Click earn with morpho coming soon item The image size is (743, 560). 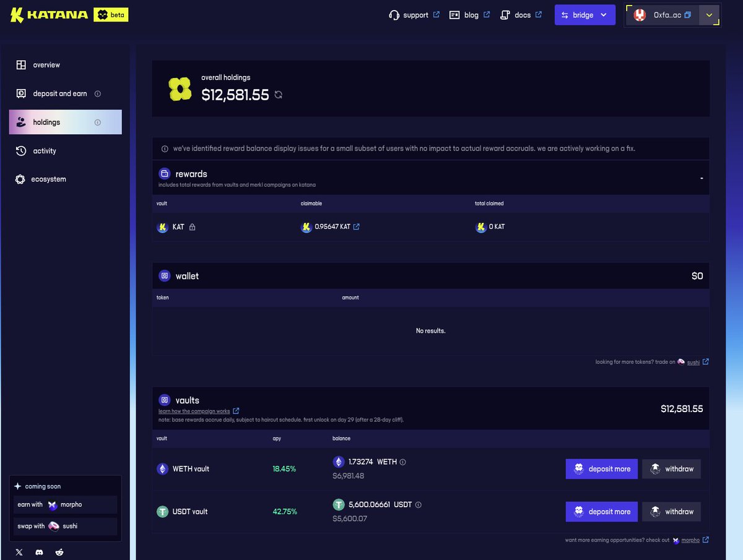65,505
